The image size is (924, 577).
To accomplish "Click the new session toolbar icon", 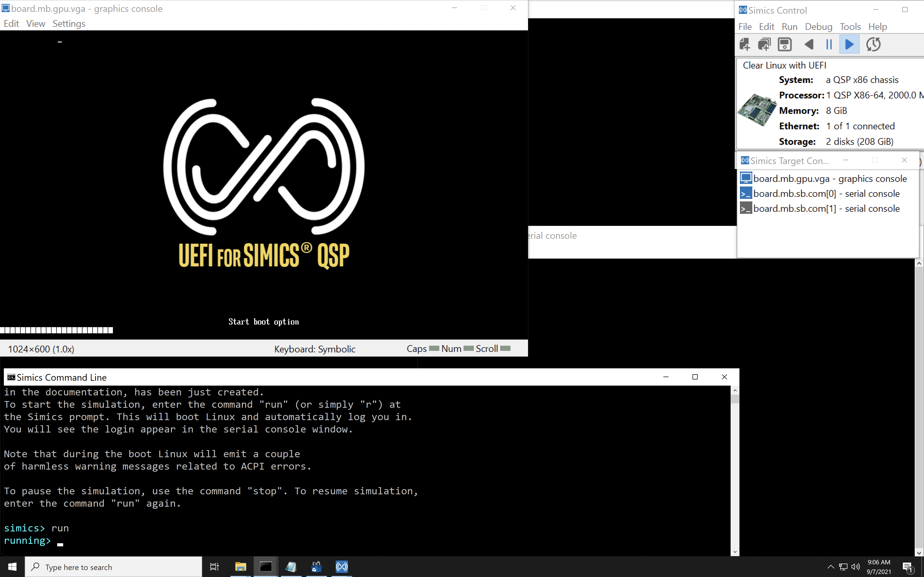I will click(x=744, y=45).
